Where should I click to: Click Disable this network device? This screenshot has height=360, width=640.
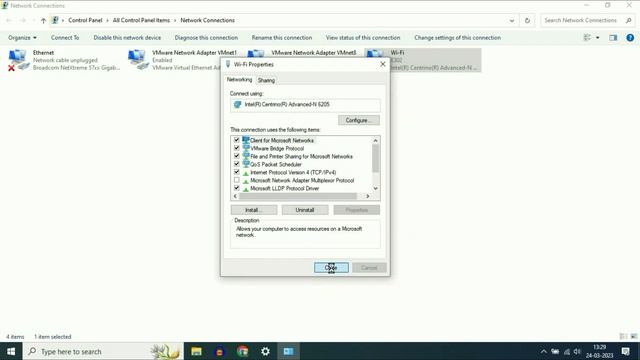coord(127,38)
